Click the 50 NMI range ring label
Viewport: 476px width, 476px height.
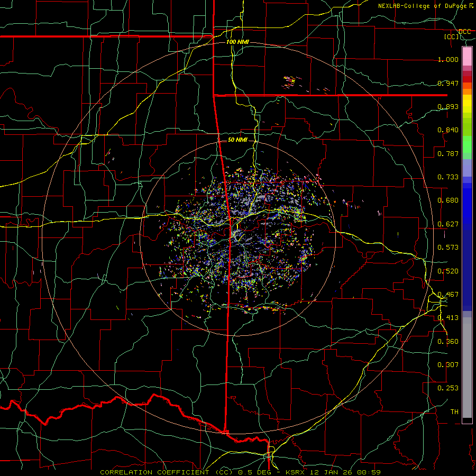pyautogui.click(x=237, y=140)
